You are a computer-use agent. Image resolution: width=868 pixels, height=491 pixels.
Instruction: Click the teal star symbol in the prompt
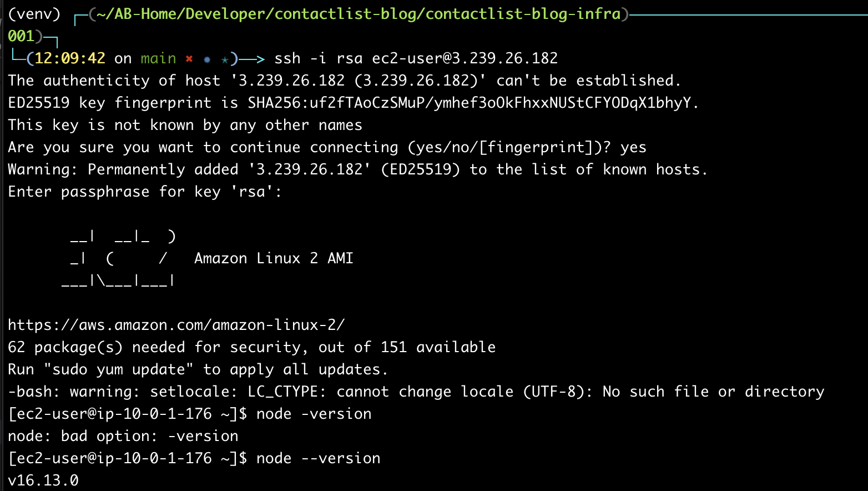(x=224, y=59)
